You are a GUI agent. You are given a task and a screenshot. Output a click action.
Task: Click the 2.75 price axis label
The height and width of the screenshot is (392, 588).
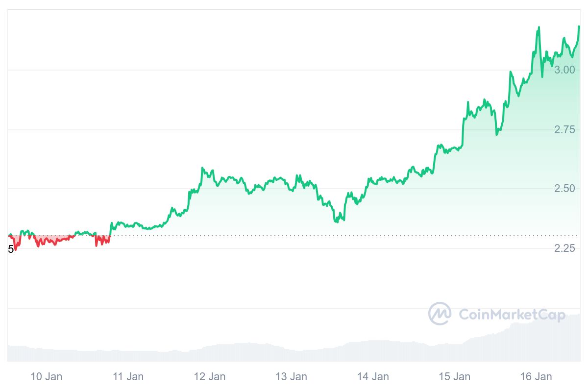[x=564, y=130]
